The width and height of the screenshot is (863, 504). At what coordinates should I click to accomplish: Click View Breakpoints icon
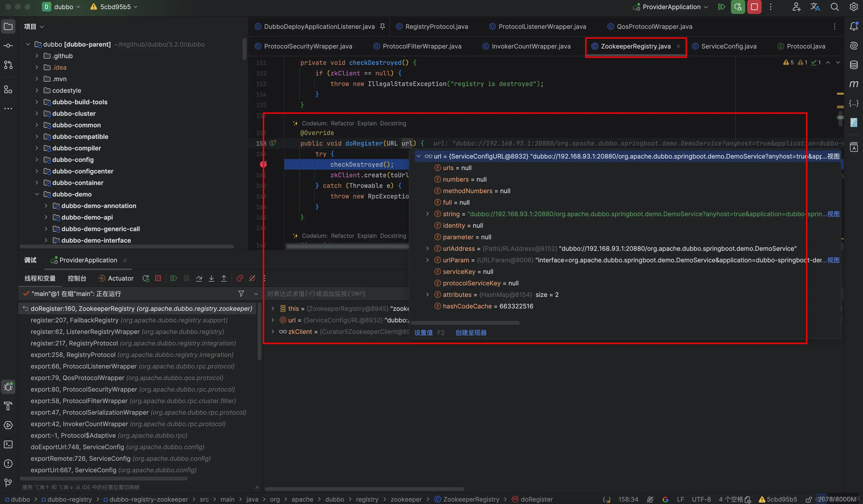pos(240,278)
